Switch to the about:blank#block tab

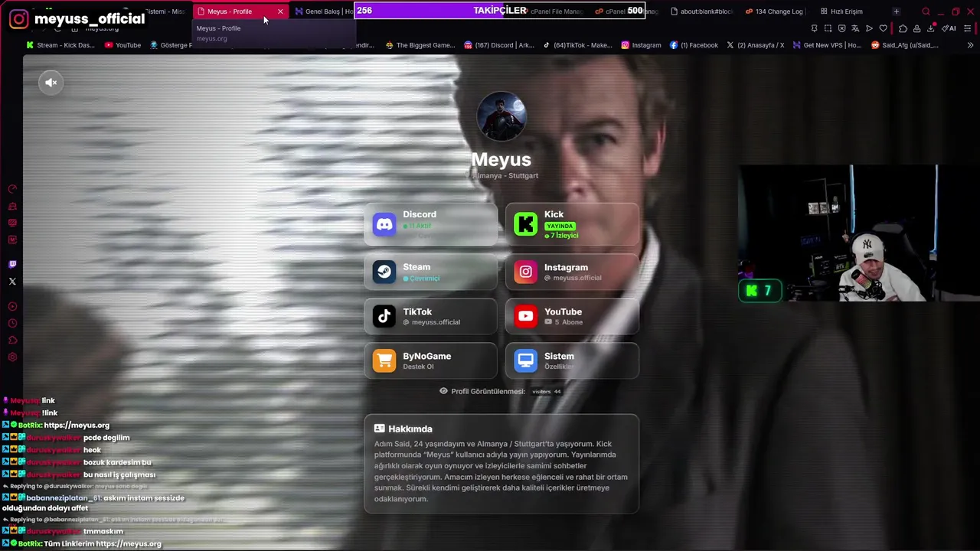pyautogui.click(x=701, y=11)
